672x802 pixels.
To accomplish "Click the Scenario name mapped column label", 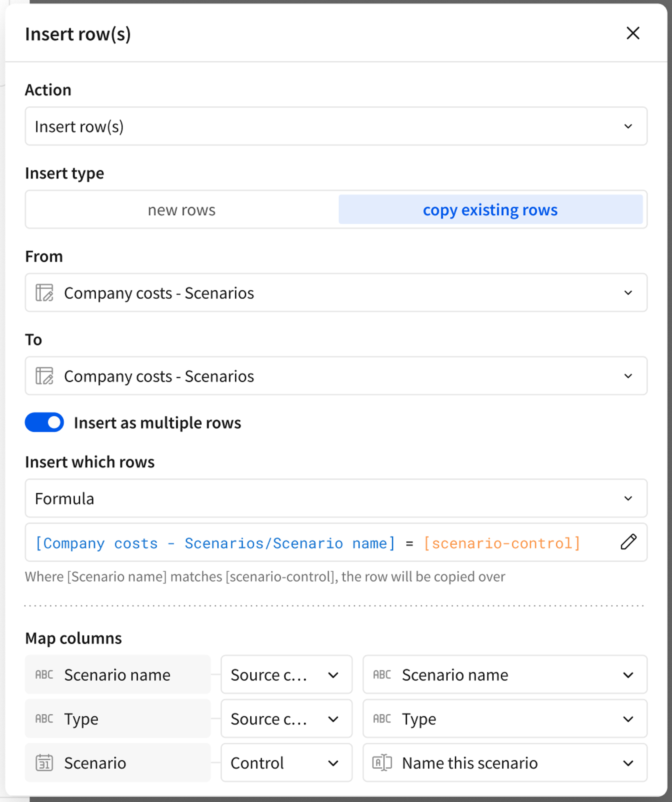I will click(x=118, y=675).
